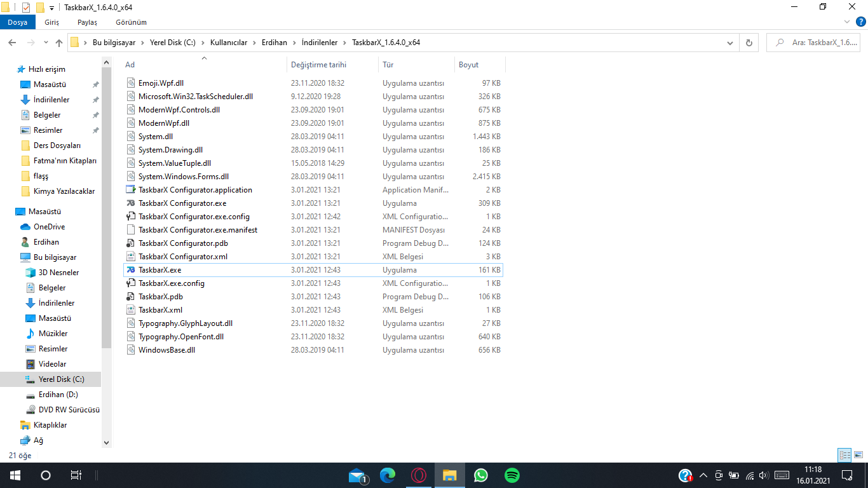This screenshot has width=868, height=488.
Task: Click the sidebar scrollbar down arrow
Action: [x=106, y=443]
